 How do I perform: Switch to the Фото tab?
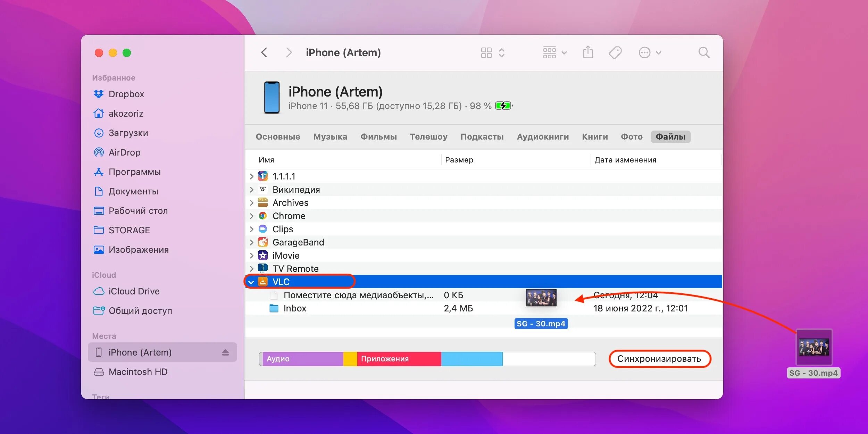[x=631, y=137]
